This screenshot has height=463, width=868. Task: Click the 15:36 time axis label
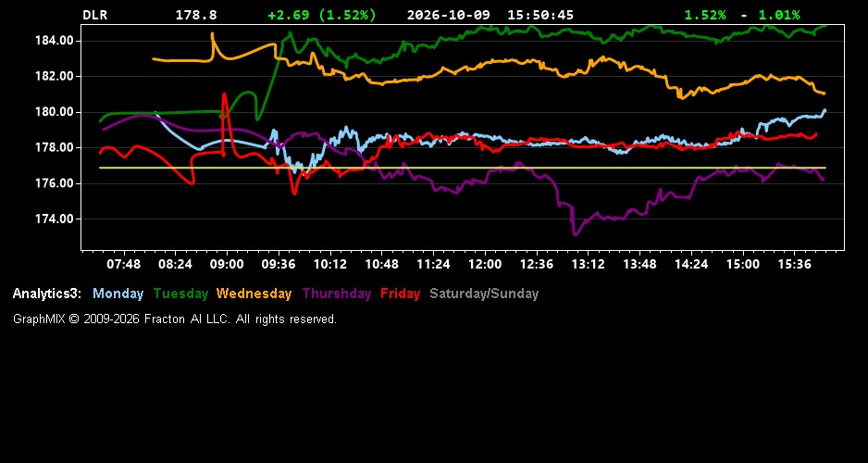pos(794,265)
